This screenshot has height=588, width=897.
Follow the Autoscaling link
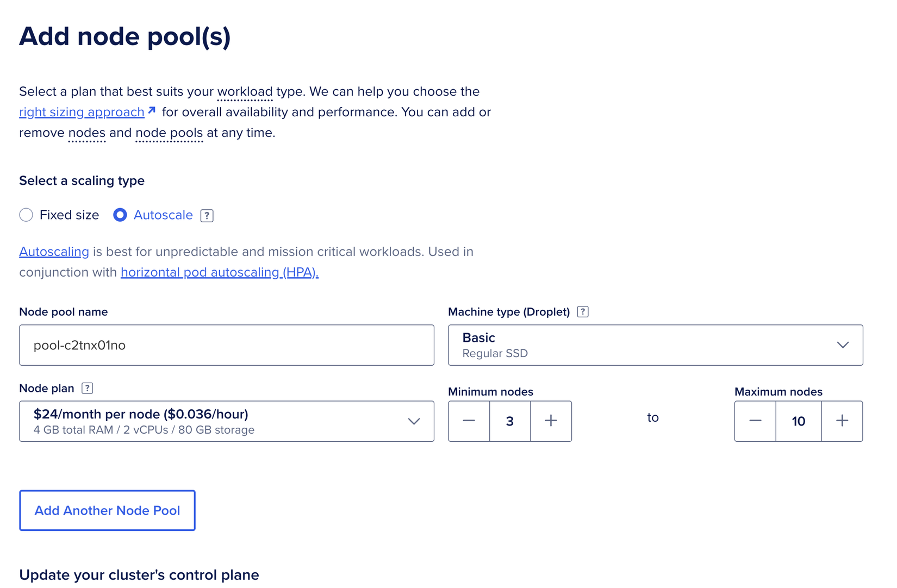[x=54, y=252]
